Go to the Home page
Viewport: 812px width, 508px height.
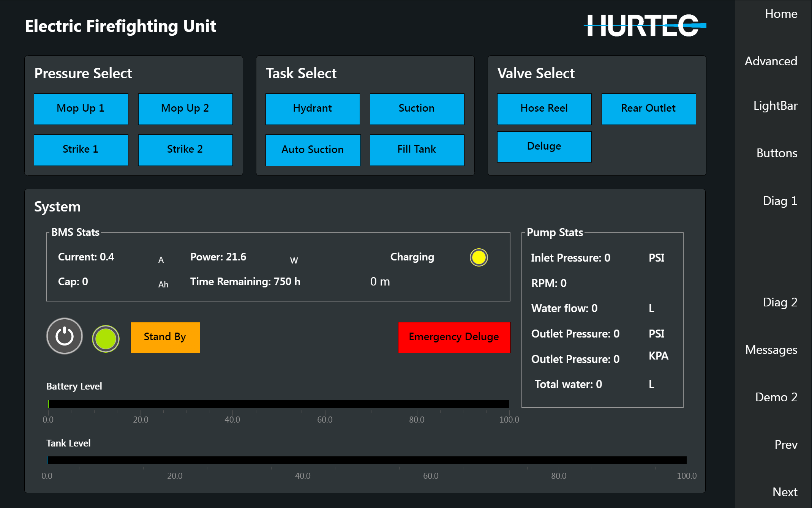click(x=781, y=14)
